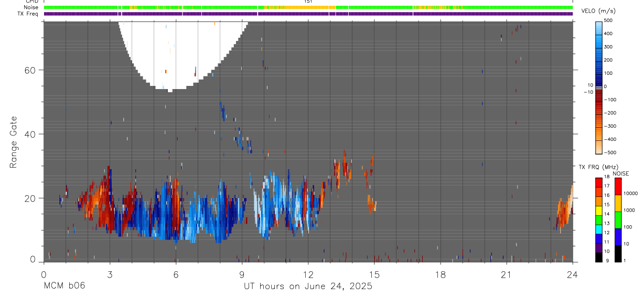Click the x-axis tick label 3

(110, 274)
